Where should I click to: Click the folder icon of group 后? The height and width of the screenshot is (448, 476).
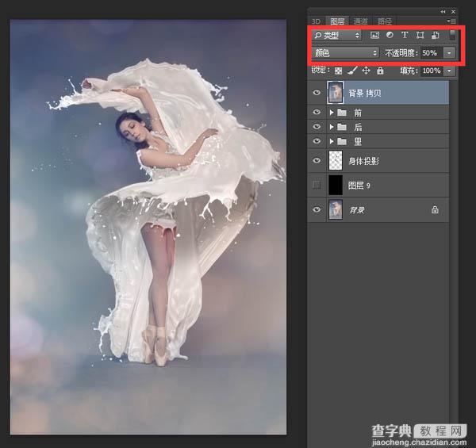point(342,127)
